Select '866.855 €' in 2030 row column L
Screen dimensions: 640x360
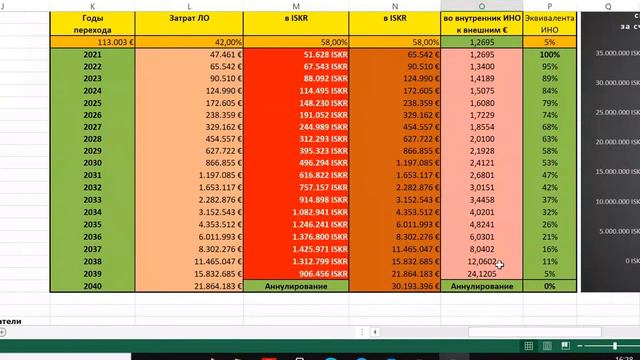pyautogui.click(x=189, y=163)
